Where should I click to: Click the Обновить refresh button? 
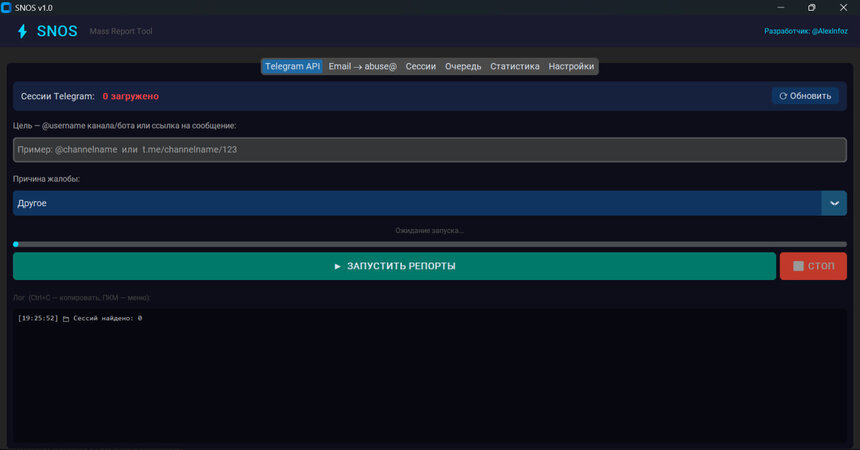805,96
